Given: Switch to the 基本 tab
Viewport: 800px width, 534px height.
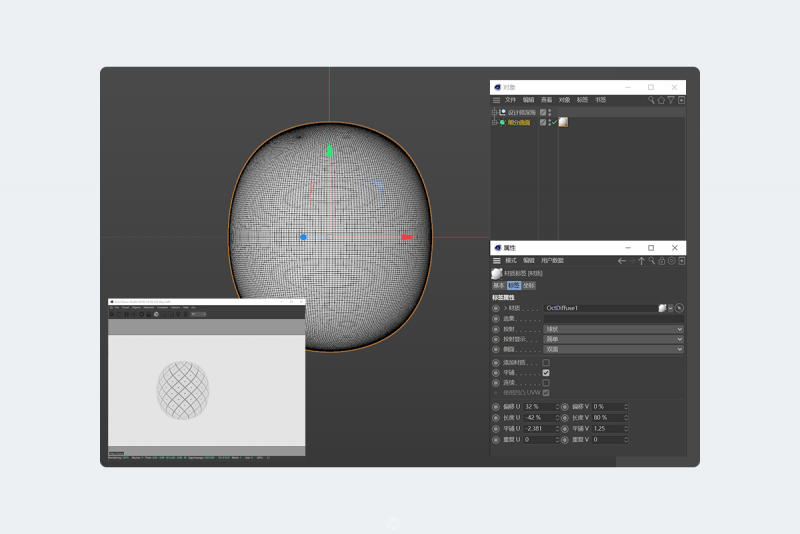Looking at the screenshot, I should pyautogui.click(x=499, y=285).
